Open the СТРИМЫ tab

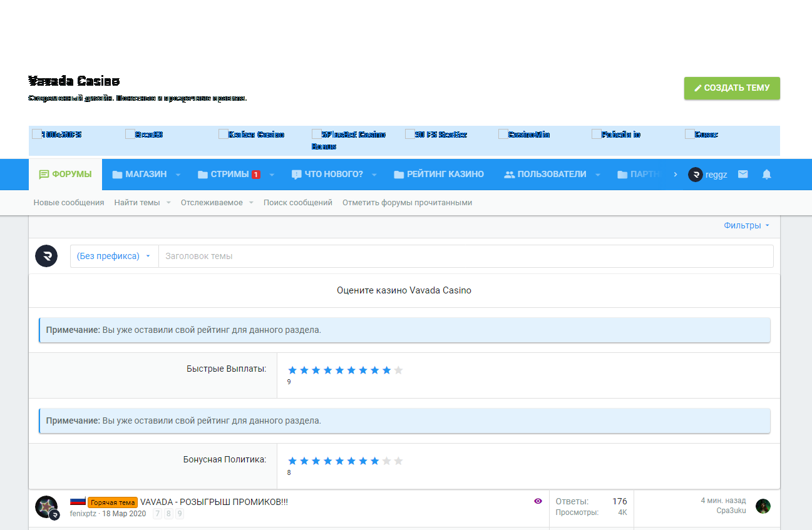click(224, 175)
